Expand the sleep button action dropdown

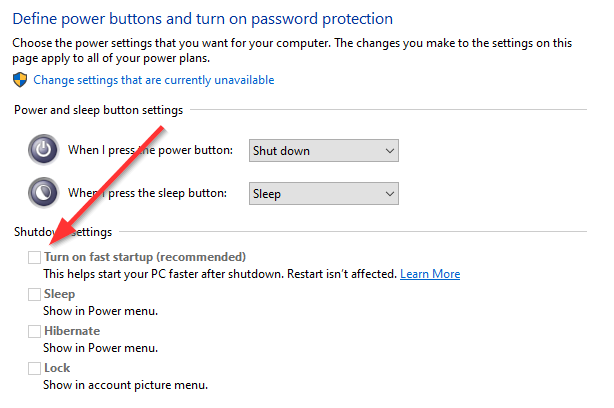pyautogui.click(x=324, y=193)
